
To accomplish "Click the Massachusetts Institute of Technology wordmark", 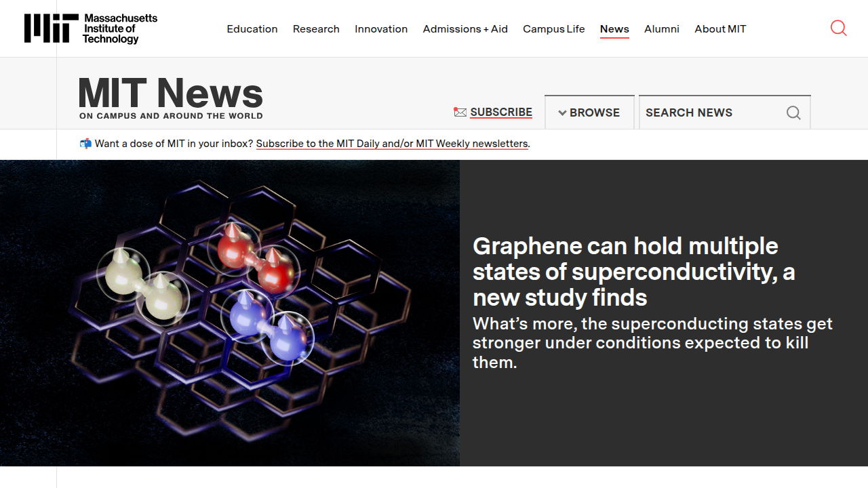I will 120,28.
